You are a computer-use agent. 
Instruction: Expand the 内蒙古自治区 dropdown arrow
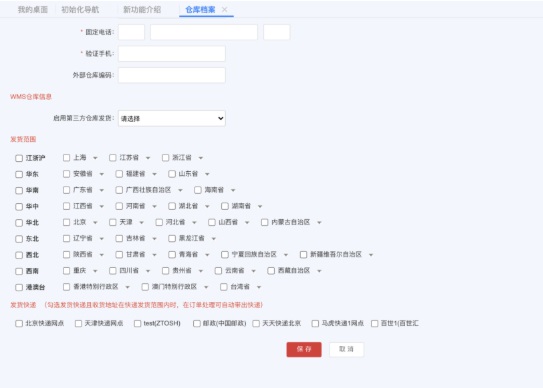point(319,222)
